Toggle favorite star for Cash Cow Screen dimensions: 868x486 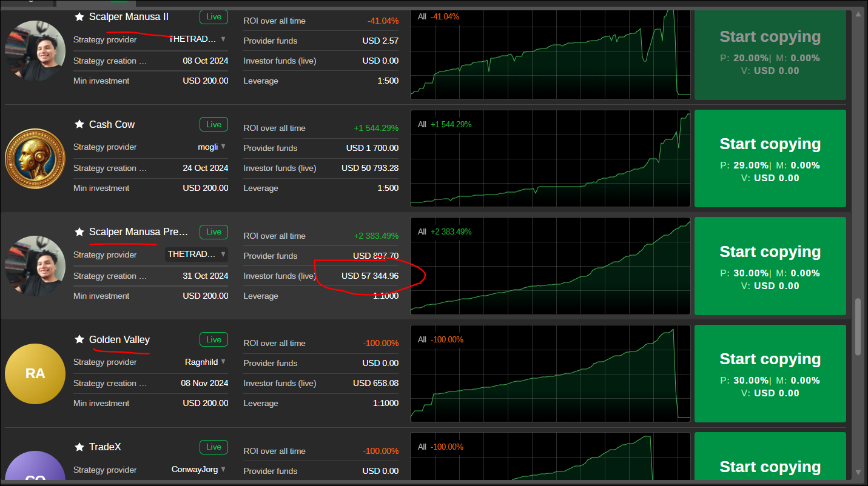pos(79,124)
